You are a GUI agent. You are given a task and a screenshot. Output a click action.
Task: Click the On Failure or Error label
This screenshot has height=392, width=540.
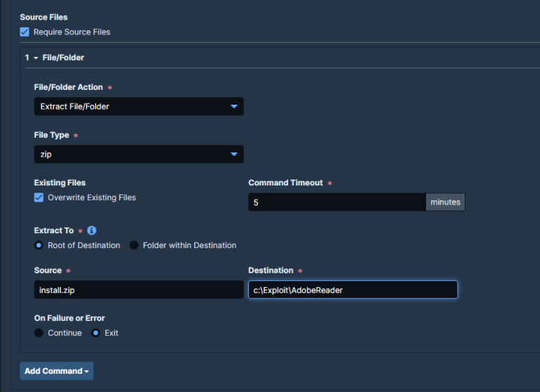click(69, 318)
